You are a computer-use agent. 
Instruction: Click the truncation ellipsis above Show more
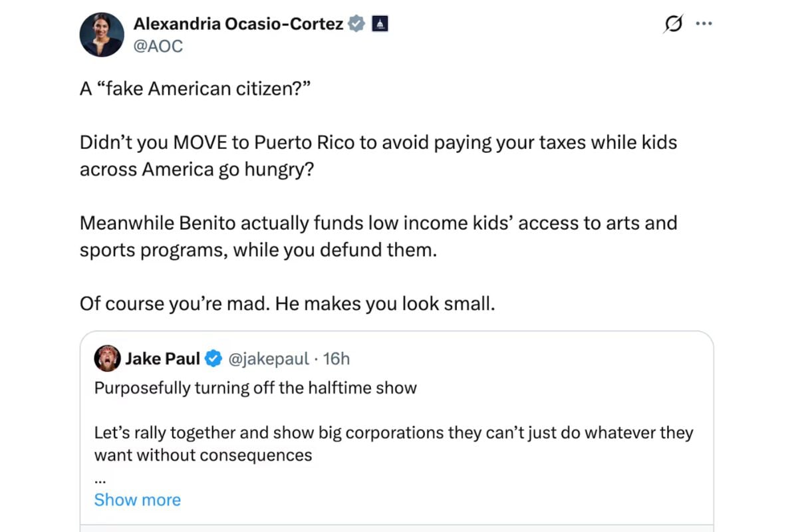[100, 479]
